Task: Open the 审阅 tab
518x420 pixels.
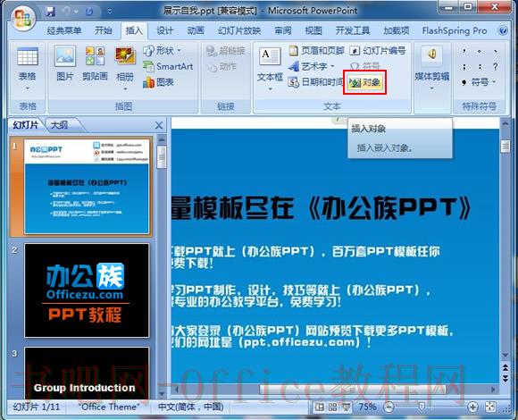Action: click(x=283, y=30)
